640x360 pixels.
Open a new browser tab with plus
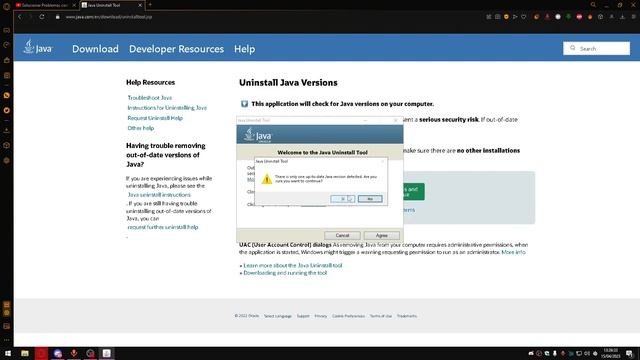(150, 5)
